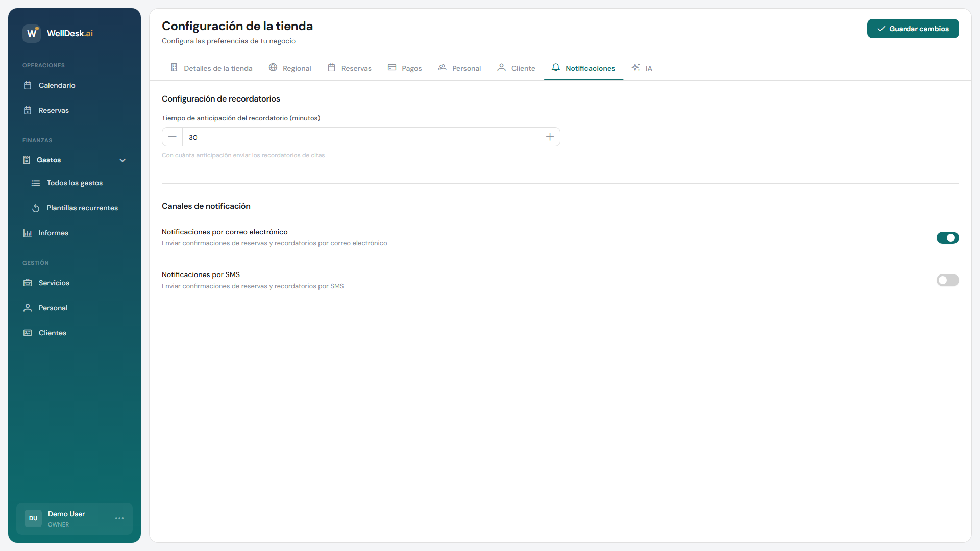Disable Notificaciones por correo electrónico
The width and height of the screenshot is (980, 551).
tap(947, 238)
